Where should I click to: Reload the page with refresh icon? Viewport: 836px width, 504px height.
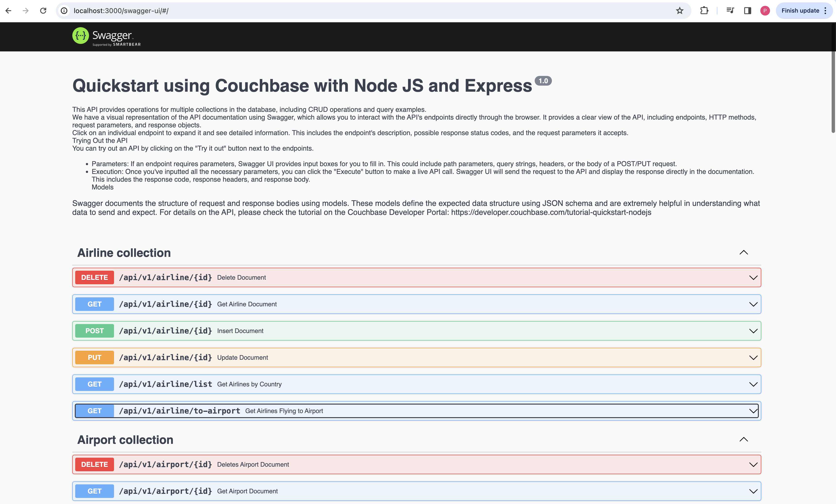tap(43, 10)
